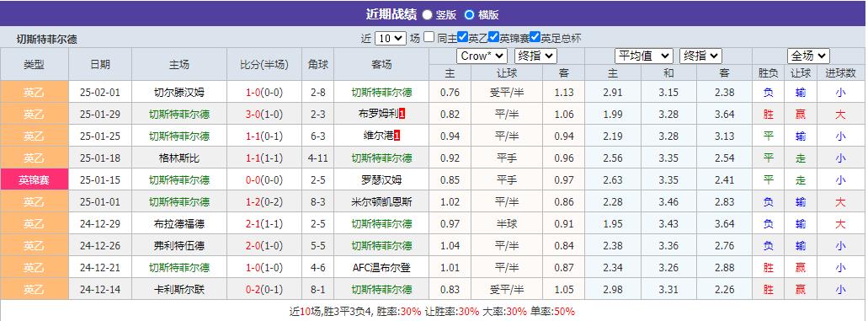The image size is (868, 321).
Task: Select the 横版 radio button
Action: coord(470,15)
